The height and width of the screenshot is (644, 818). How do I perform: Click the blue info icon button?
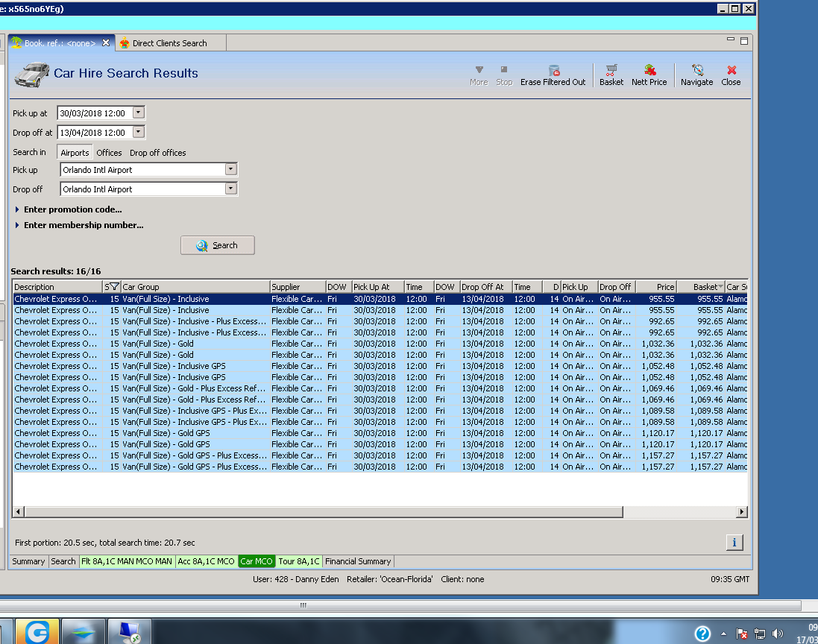(734, 543)
